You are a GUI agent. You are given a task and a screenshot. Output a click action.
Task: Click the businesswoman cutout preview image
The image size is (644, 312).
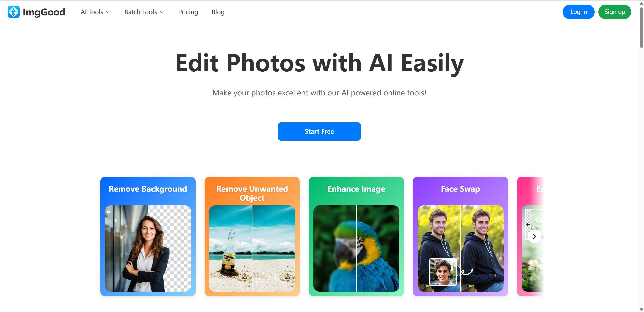pos(148,249)
